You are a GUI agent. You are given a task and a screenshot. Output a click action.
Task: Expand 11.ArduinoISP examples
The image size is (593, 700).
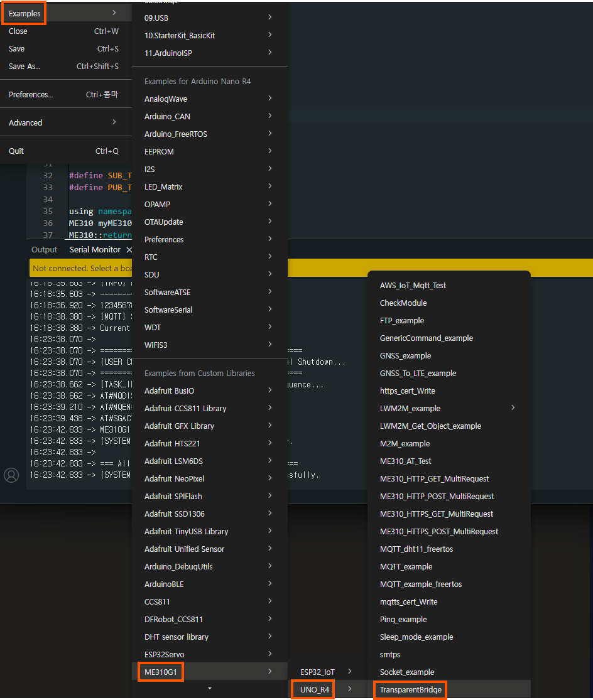(209, 53)
